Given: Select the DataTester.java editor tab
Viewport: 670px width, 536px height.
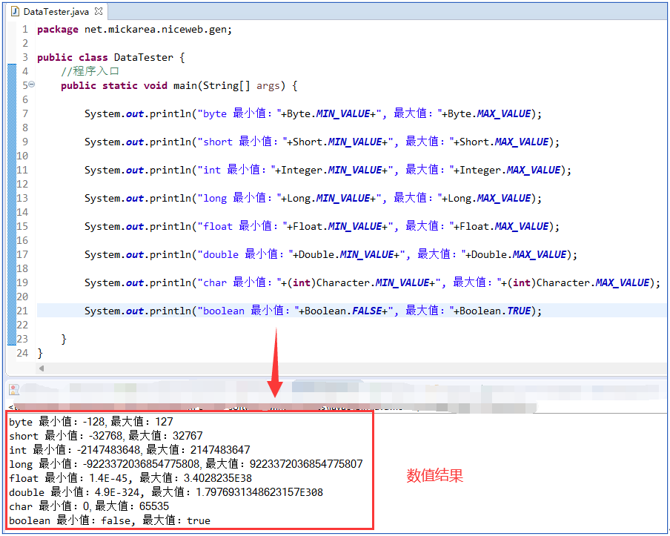Looking at the screenshot, I should point(56,12).
